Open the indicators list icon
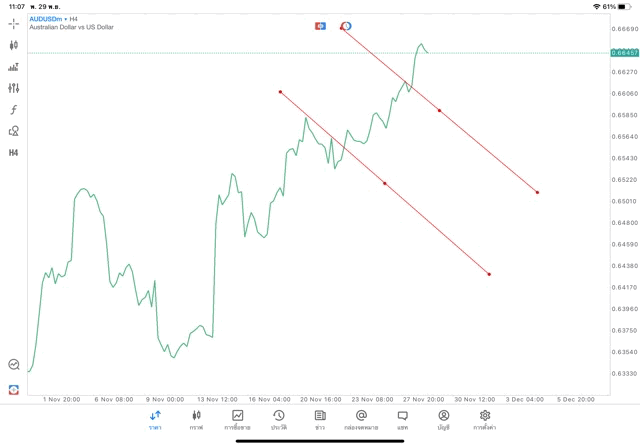The width and height of the screenshot is (640, 447). click(14, 67)
